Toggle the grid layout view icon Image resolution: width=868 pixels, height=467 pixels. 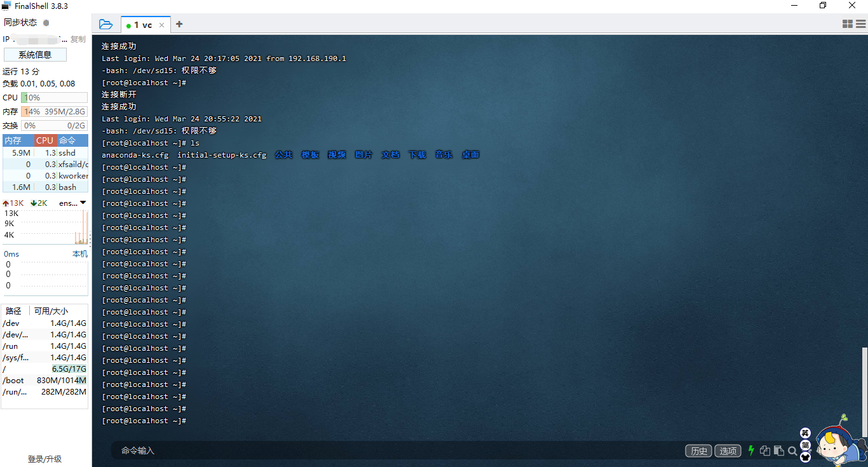(x=848, y=24)
